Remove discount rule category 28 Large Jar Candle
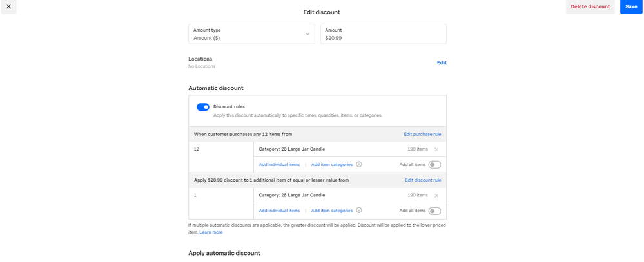The image size is (644, 262). click(436, 195)
